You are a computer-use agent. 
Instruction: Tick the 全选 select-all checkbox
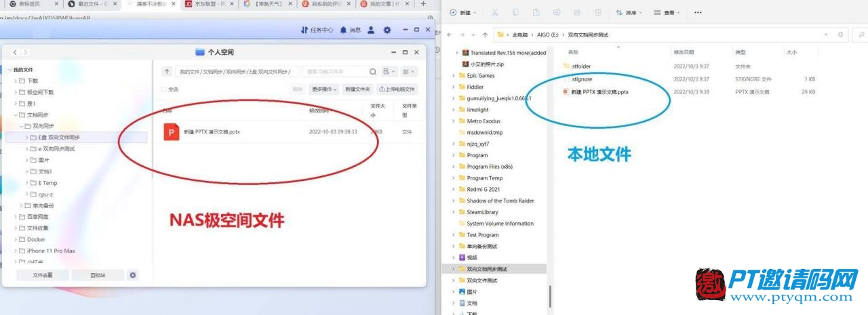point(163,89)
